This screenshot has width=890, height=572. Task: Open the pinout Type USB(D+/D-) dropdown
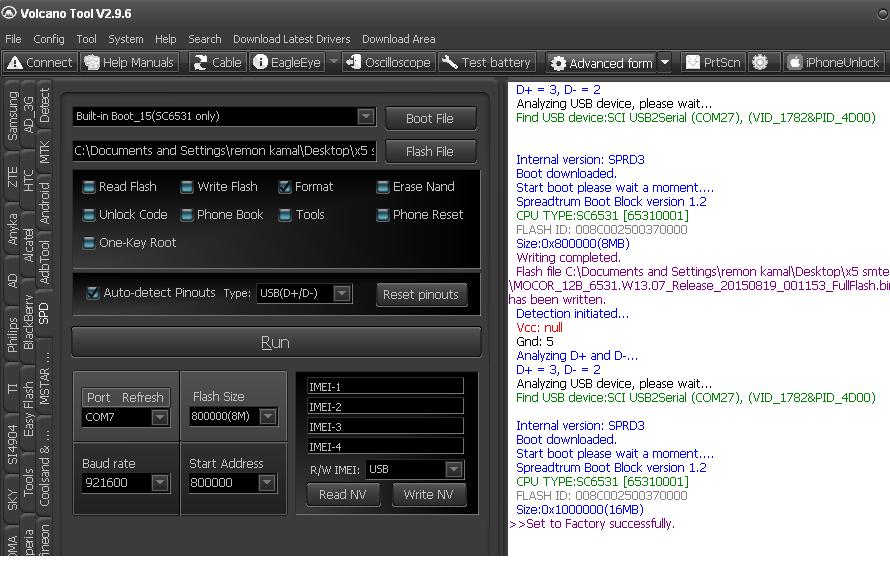[342, 293]
